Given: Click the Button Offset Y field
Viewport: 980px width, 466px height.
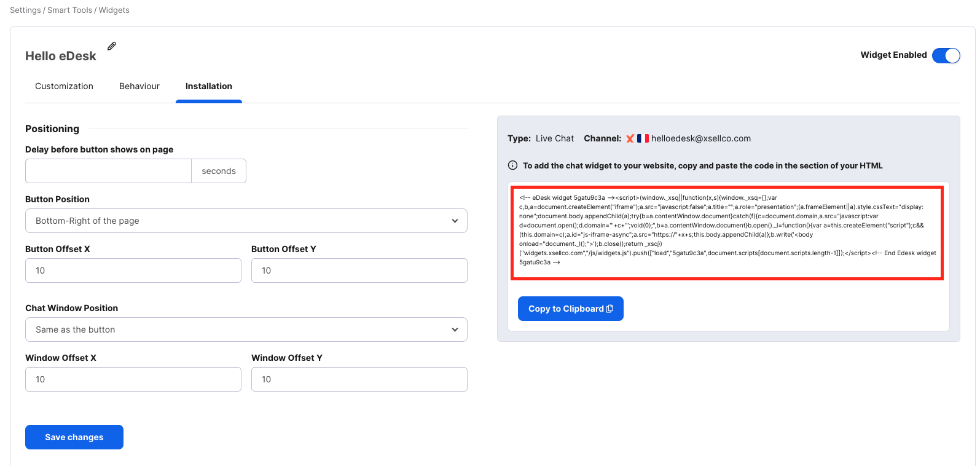Looking at the screenshot, I should [359, 271].
